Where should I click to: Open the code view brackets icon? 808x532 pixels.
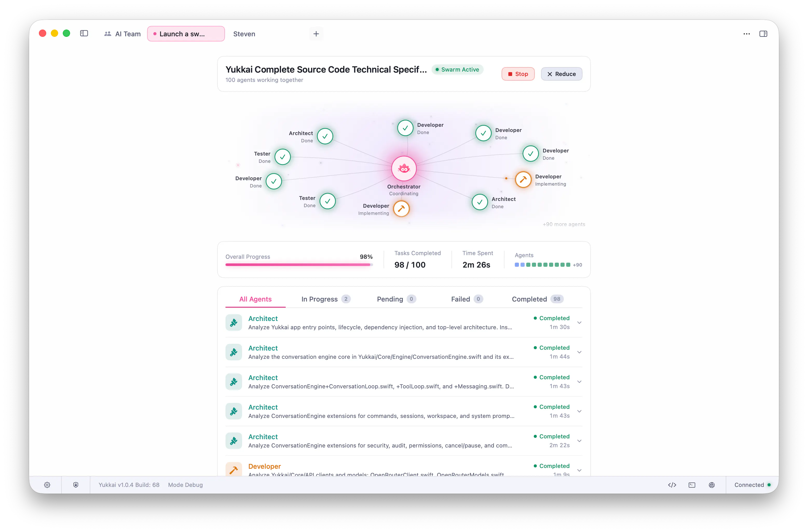pos(672,485)
